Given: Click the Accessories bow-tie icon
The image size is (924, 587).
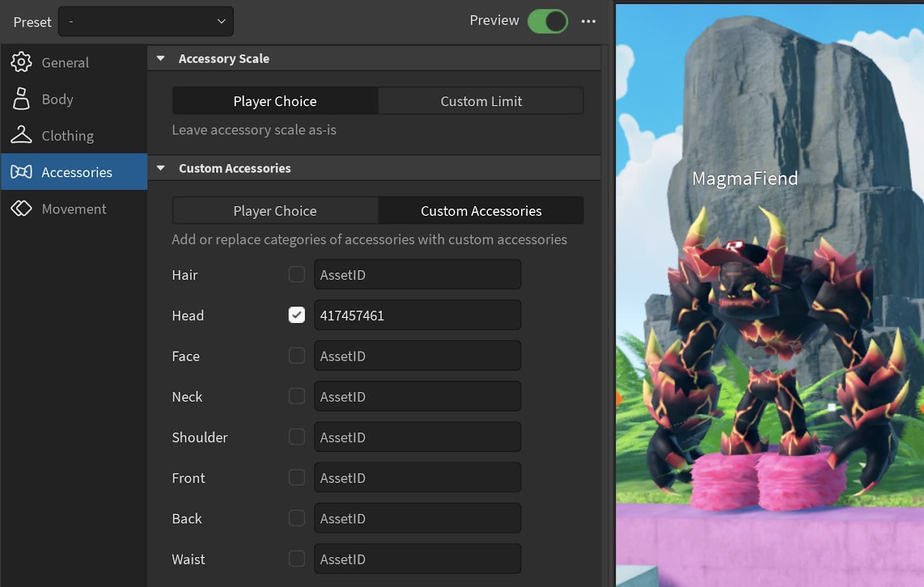Looking at the screenshot, I should click(x=21, y=172).
